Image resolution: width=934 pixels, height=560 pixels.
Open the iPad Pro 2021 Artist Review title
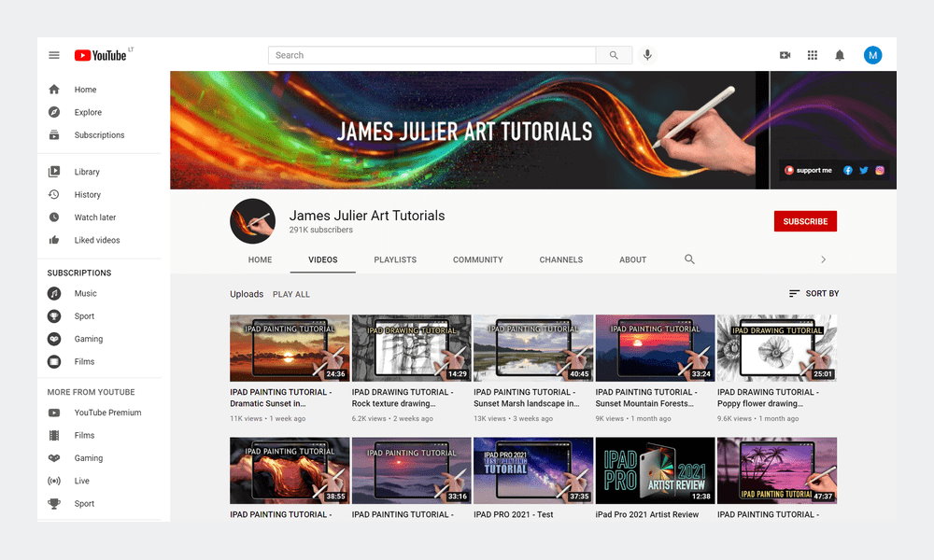coord(647,514)
